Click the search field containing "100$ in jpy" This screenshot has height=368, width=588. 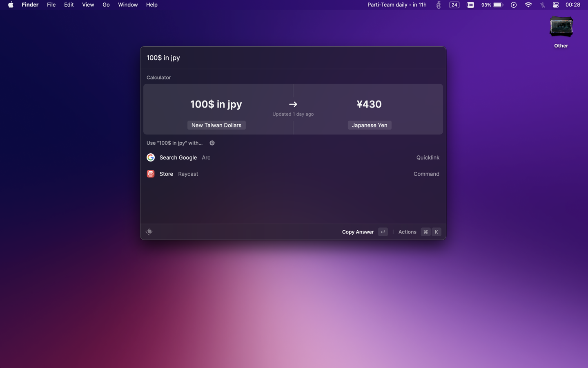click(x=293, y=58)
